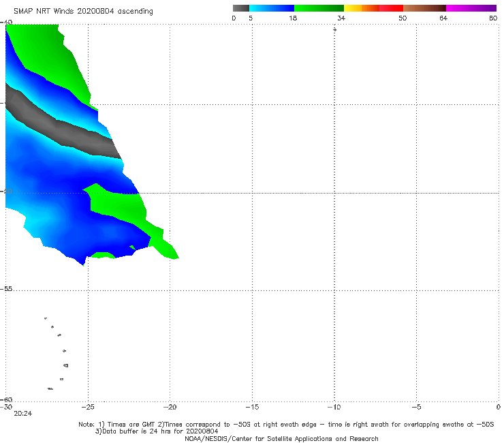Click the longitude axis label '-5'
Image resolution: width=504 pixels, height=443 pixels.
(416, 408)
